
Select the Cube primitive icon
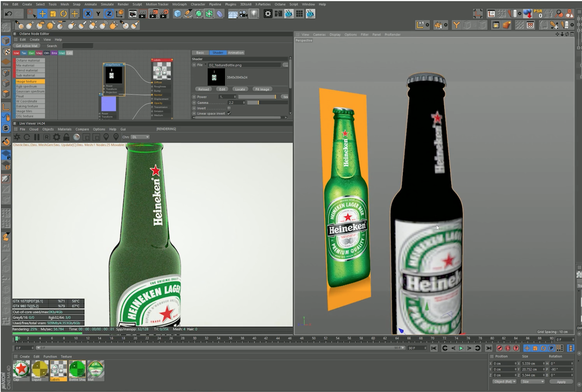point(177,13)
